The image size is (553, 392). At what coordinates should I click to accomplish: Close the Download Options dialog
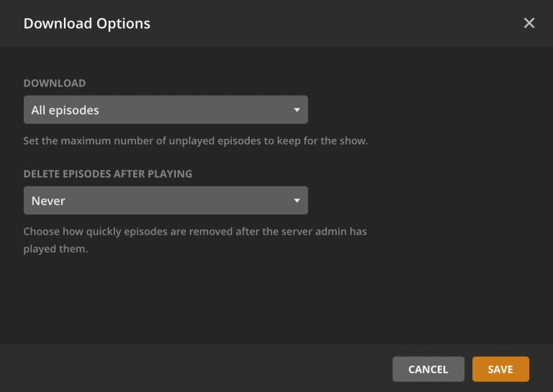tap(529, 23)
